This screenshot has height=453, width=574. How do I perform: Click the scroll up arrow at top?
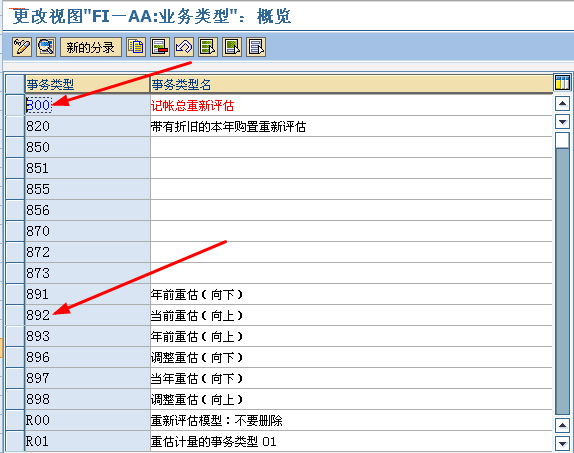[x=562, y=104]
